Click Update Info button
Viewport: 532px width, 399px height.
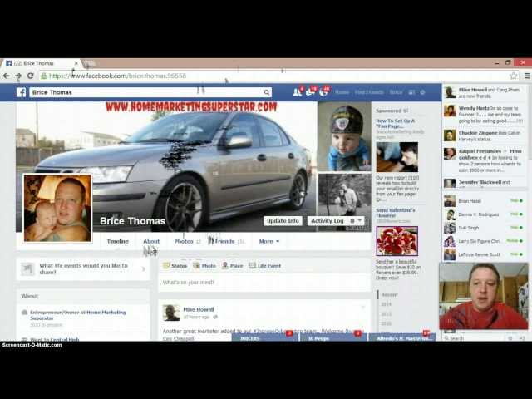(283, 221)
